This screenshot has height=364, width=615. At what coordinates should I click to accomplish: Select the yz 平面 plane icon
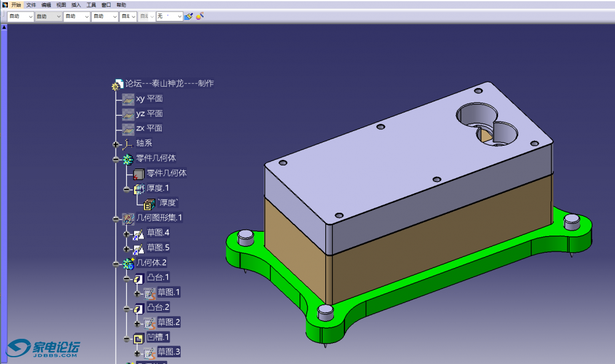click(x=128, y=114)
